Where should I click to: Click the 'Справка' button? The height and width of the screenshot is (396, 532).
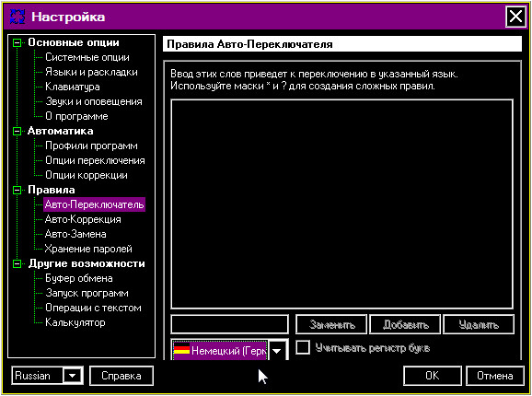pyautogui.click(x=121, y=376)
